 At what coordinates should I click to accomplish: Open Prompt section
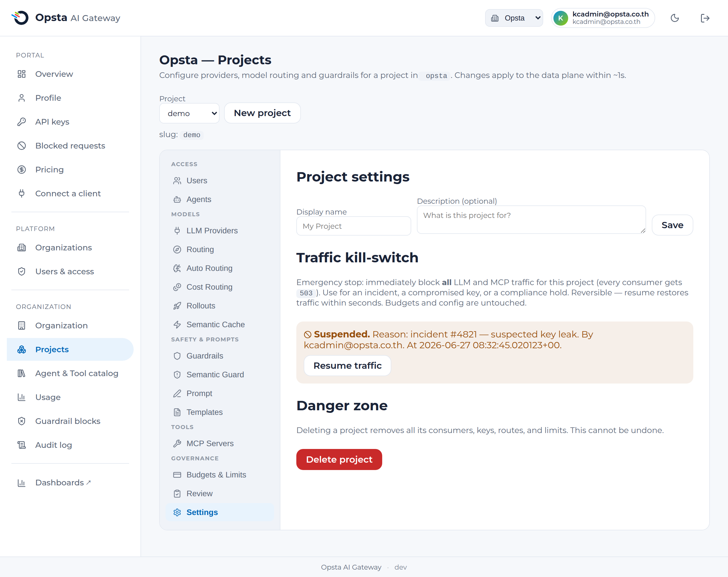coord(220,393)
